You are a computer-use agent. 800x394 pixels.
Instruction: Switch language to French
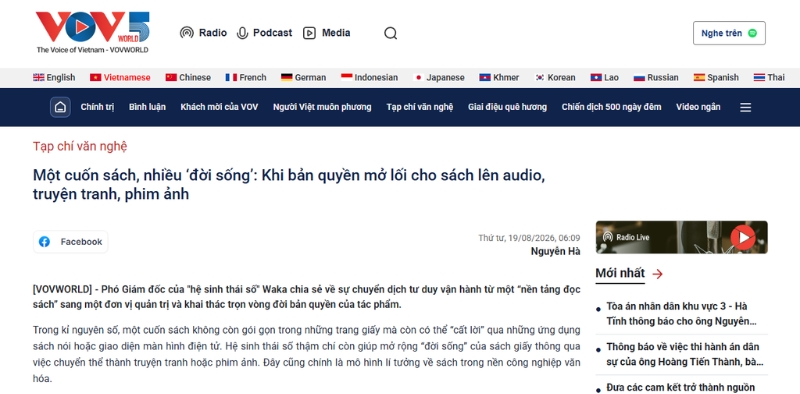point(246,78)
